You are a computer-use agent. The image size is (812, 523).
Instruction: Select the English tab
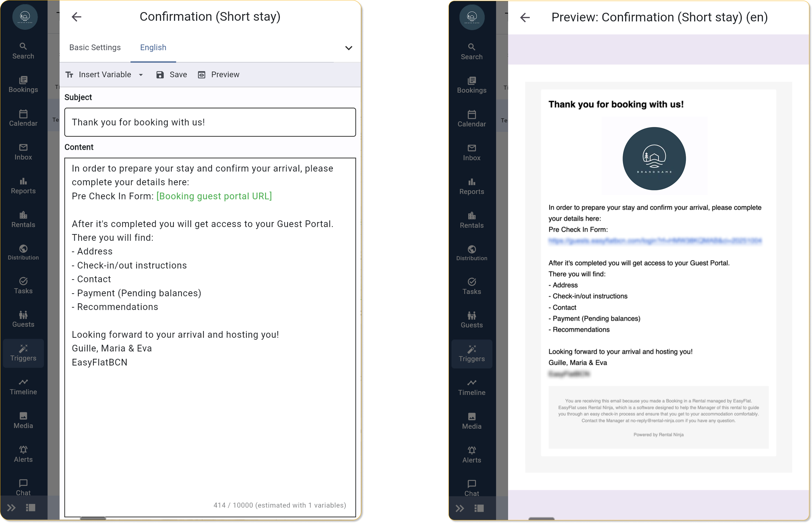tap(153, 47)
